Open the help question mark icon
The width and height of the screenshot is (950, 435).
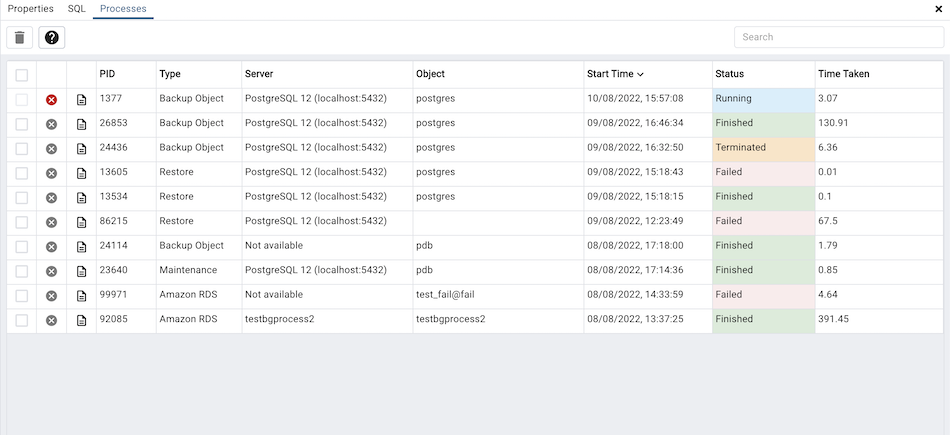pos(52,37)
